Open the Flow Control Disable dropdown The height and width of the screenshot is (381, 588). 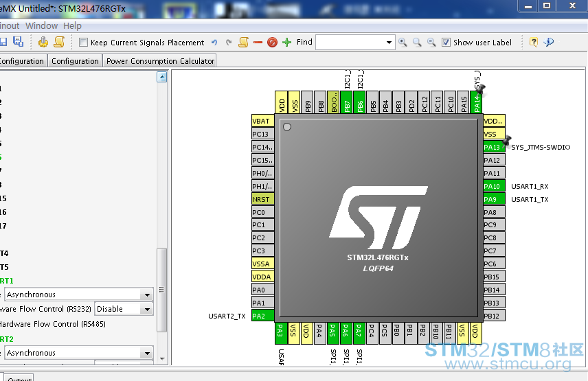tap(148, 309)
